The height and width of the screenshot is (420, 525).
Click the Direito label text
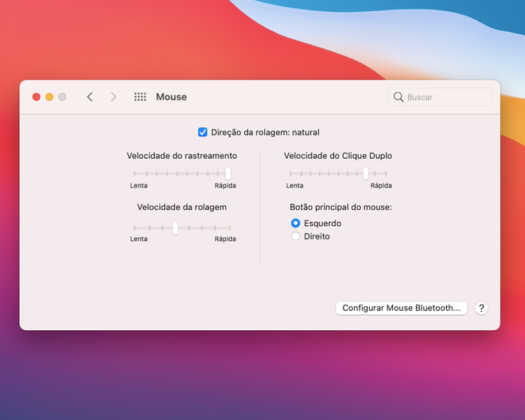tap(317, 236)
